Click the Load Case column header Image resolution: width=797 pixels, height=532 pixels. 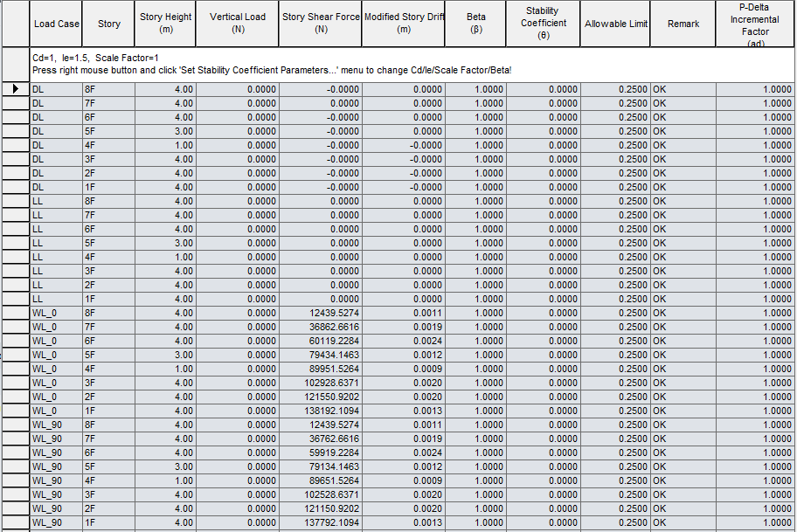point(56,24)
